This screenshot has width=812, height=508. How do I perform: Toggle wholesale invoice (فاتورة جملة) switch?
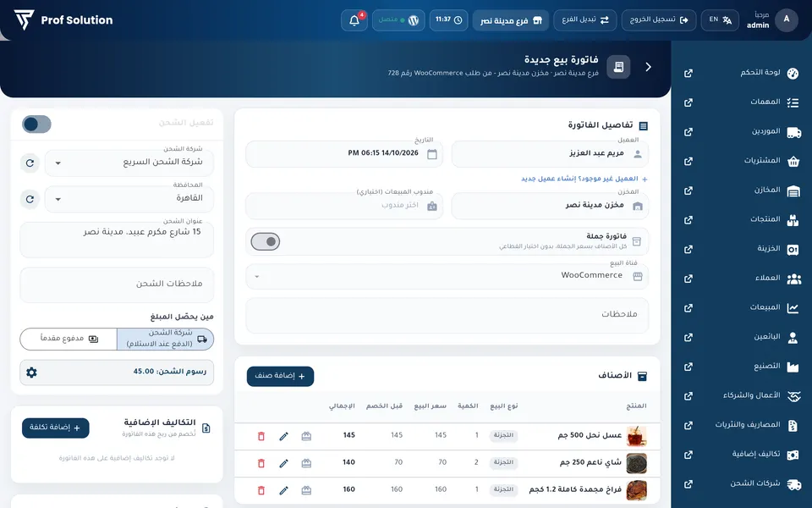pyautogui.click(x=265, y=241)
